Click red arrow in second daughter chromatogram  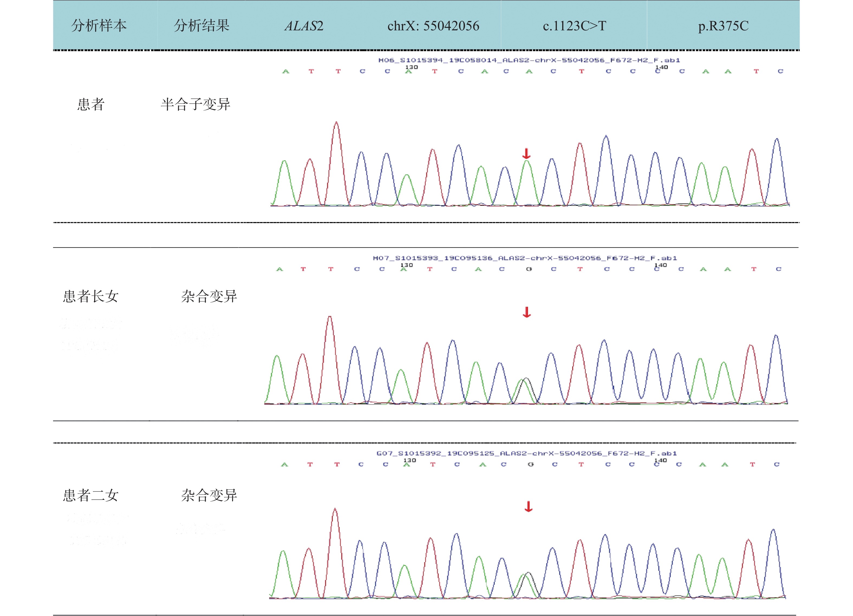click(x=528, y=507)
